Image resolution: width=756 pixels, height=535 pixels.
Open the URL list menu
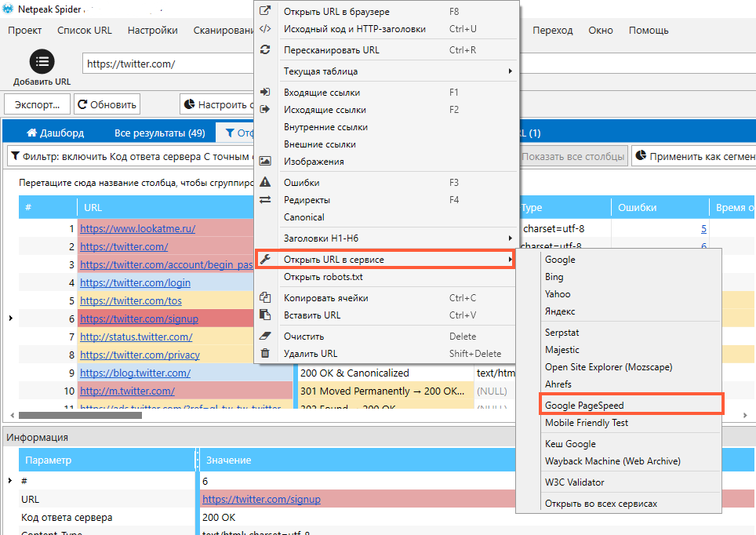click(85, 31)
